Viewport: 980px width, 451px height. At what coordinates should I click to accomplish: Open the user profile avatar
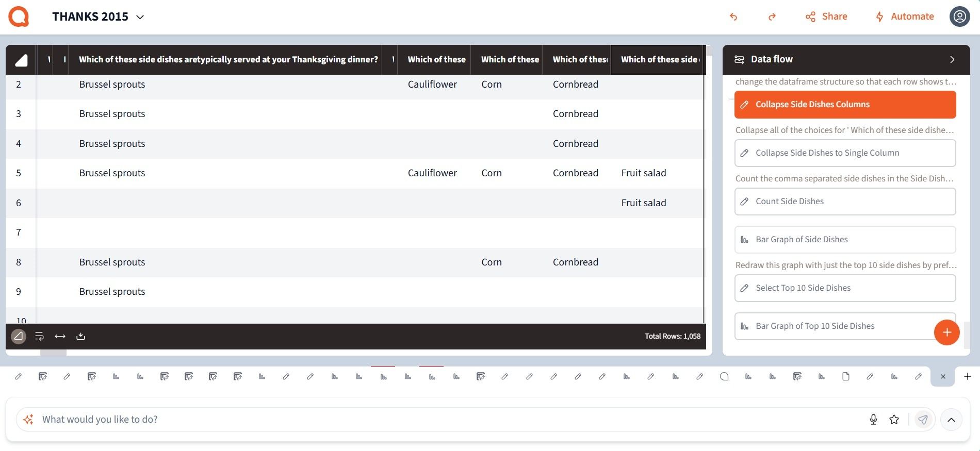pyautogui.click(x=959, y=16)
